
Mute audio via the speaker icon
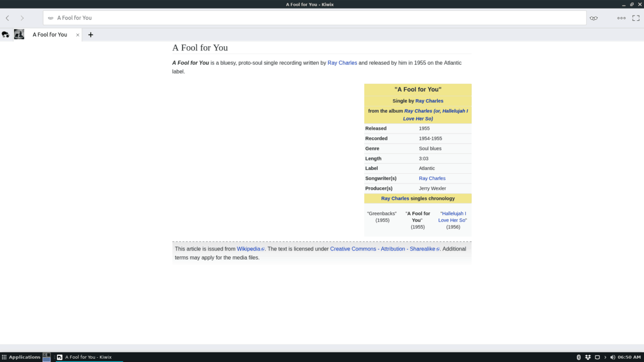pos(612,357)
